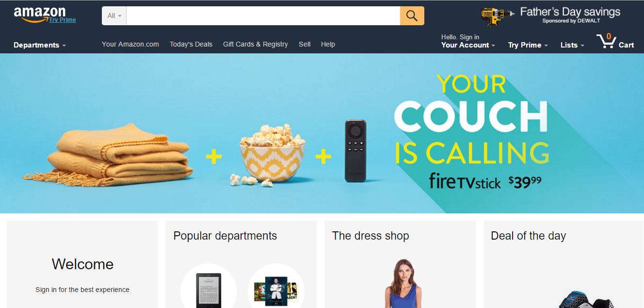Click Try Prime under the logo

click(63, 20)
